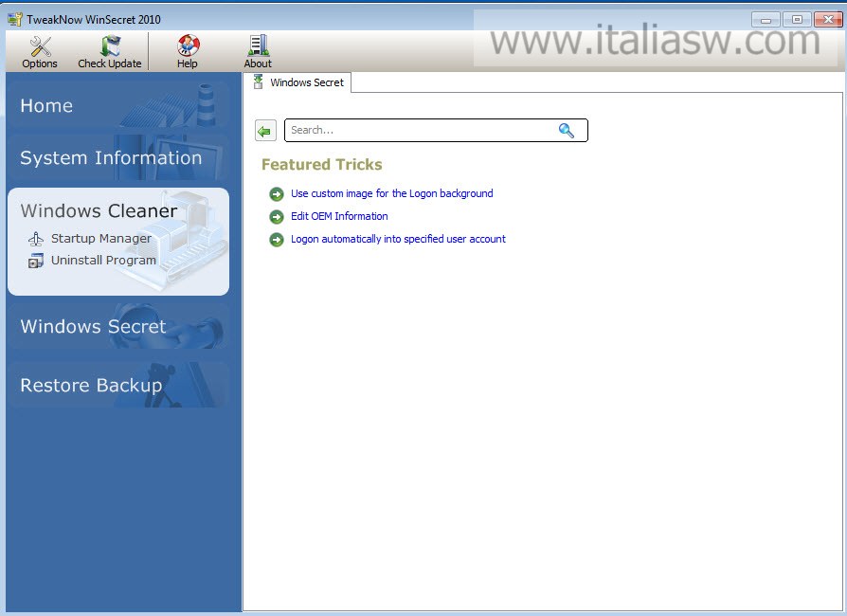Click the Uninstall Program icon
The height and width of the screenshot is (616, 847).
pyautogui.click(x=36, y=261)
